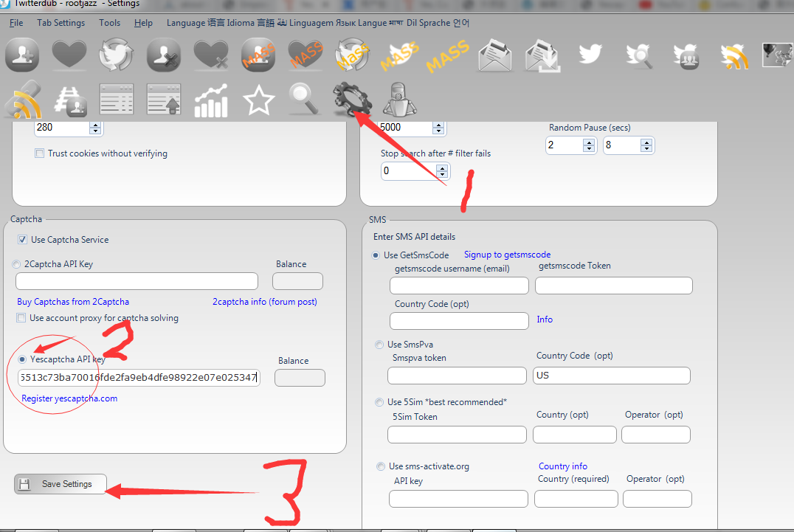
Task: Open the Tools menu
Action: tap(109, 23)
